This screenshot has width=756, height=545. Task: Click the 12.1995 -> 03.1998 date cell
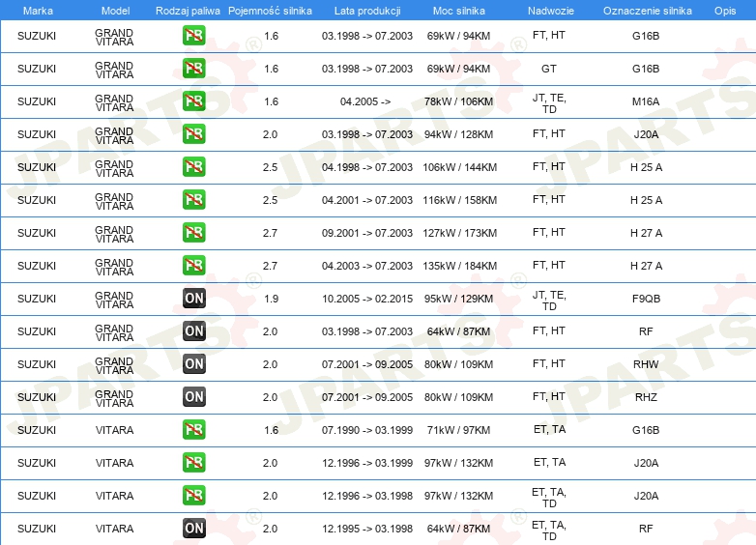367,529
